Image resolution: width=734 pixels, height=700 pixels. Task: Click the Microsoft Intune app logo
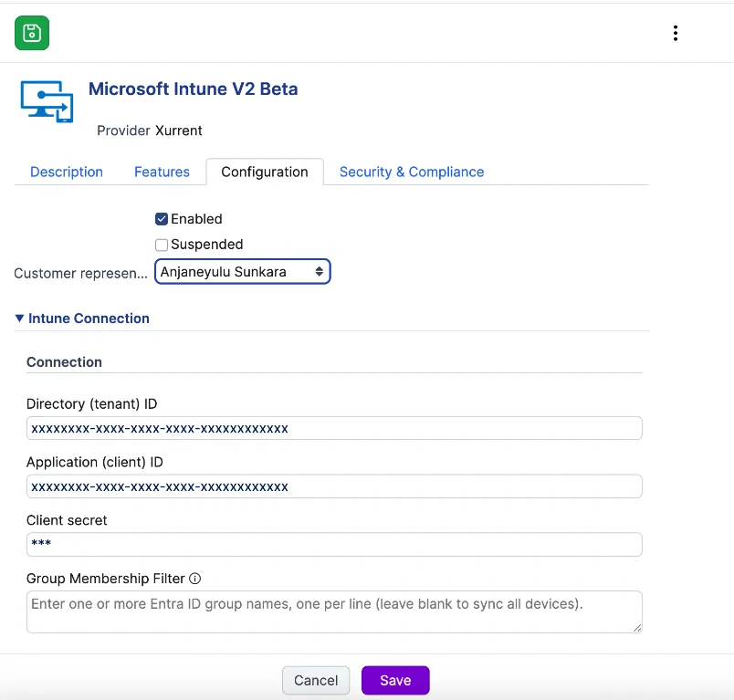[47, 101]
